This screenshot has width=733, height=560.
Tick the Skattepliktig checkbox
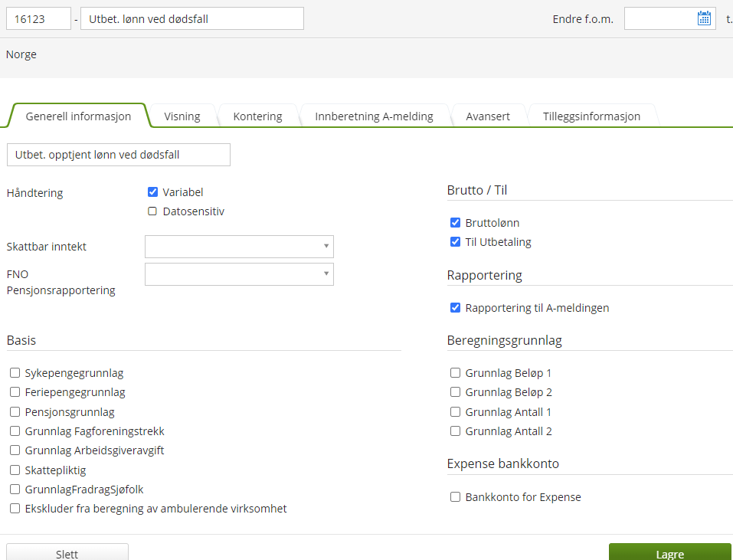point(15,470)
